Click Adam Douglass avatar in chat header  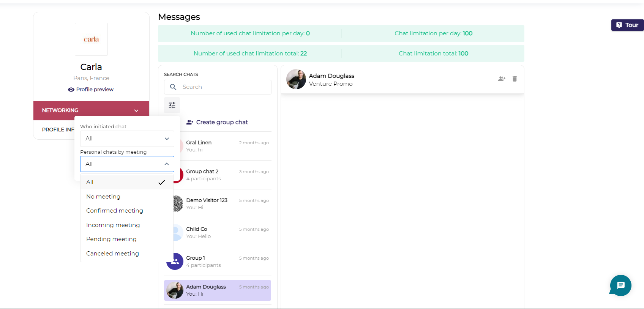(x=296, y=79)
